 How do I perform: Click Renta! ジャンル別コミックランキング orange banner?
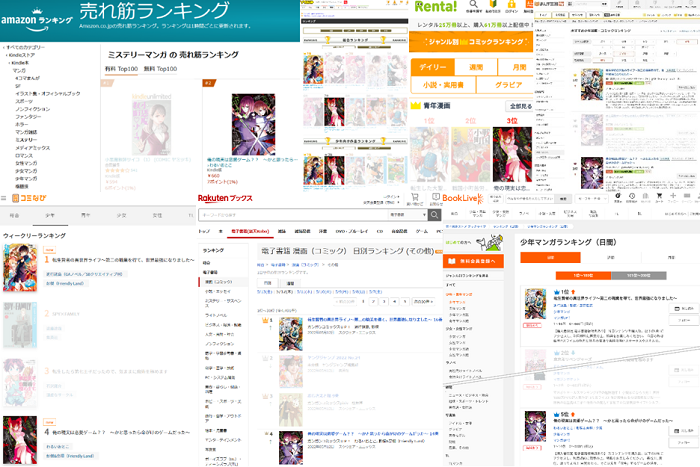[472, 42]
